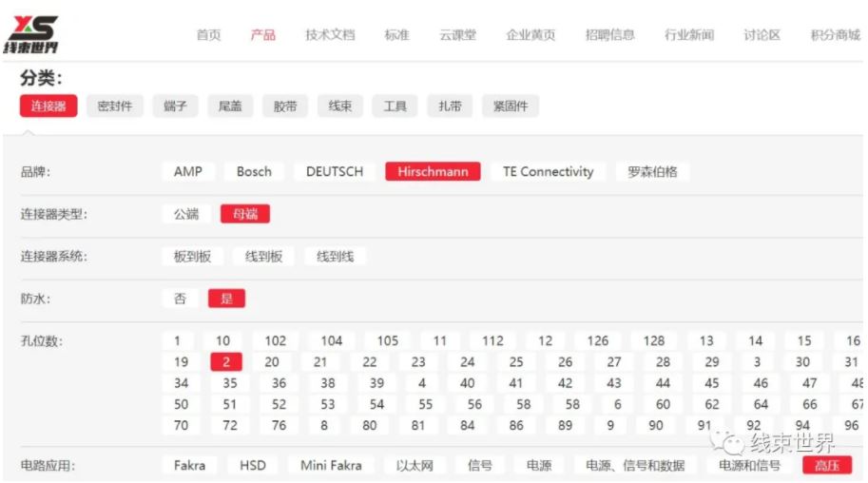
Task: Open the 首页 home menu item
Action: point(208,35)
